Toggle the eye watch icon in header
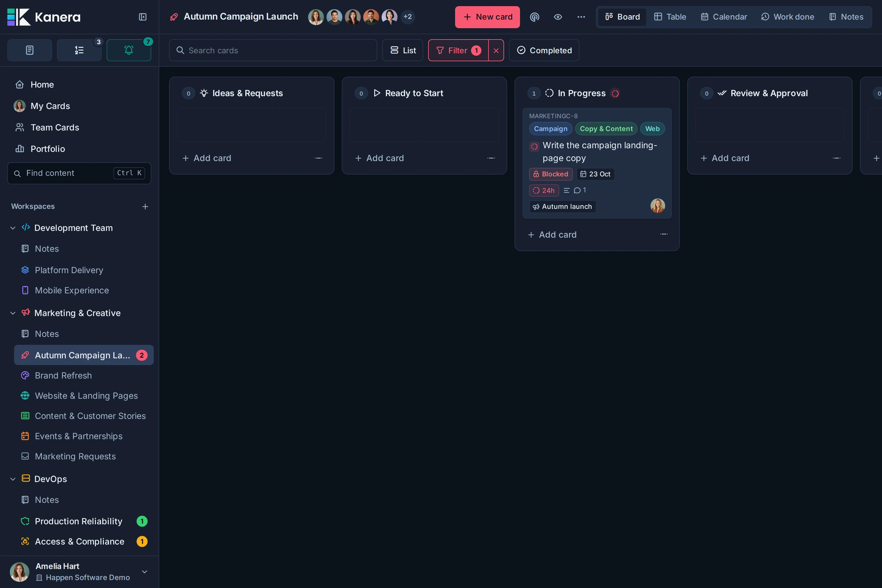Image resolution: width=882 pixels, height=588 pixels. tap(558, 17)
